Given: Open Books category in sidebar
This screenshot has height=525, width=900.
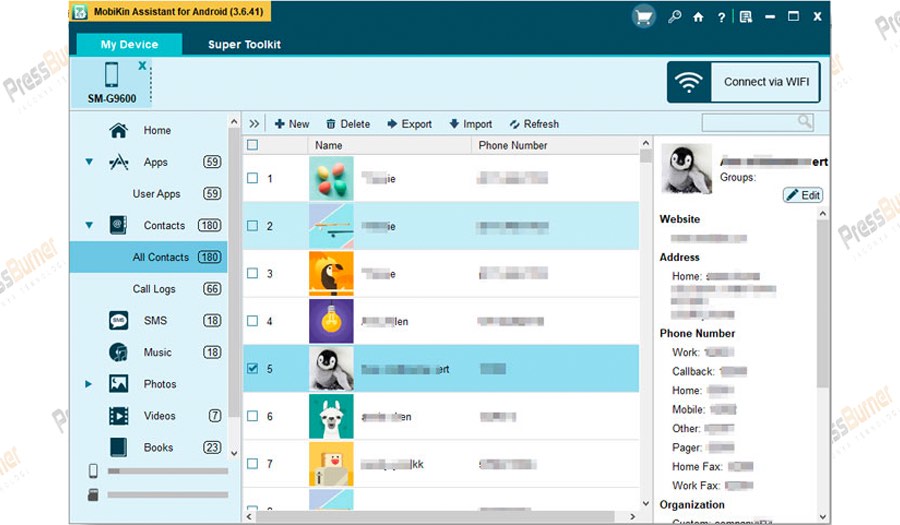Looking at the screenshot, I should coord(157,448).
